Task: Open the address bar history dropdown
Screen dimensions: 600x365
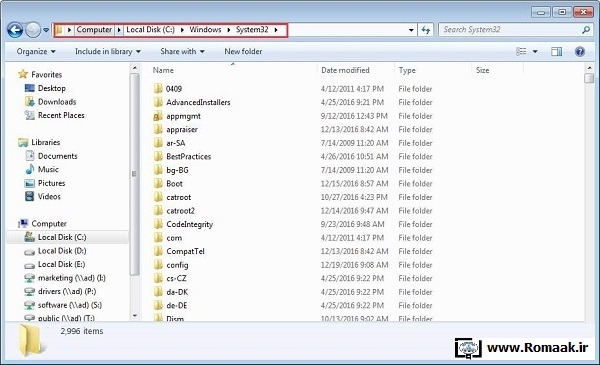Action: [x=411, y=30]
